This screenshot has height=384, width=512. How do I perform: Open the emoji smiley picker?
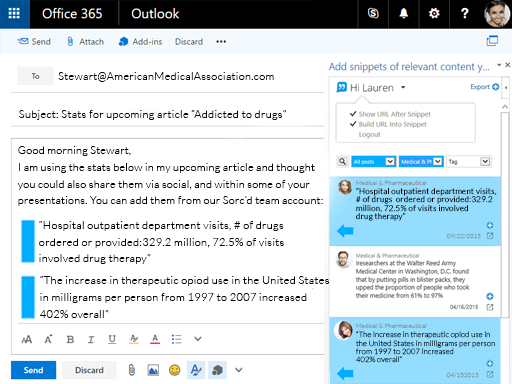174,370
